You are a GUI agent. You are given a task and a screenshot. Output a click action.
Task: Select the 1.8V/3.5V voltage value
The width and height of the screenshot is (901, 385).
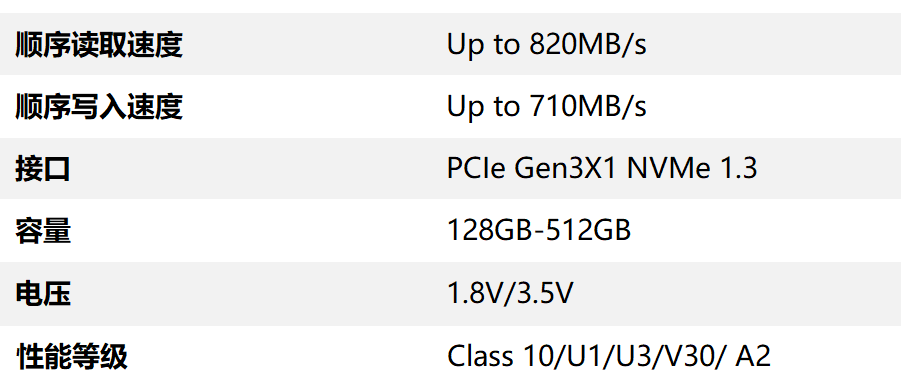510,294
